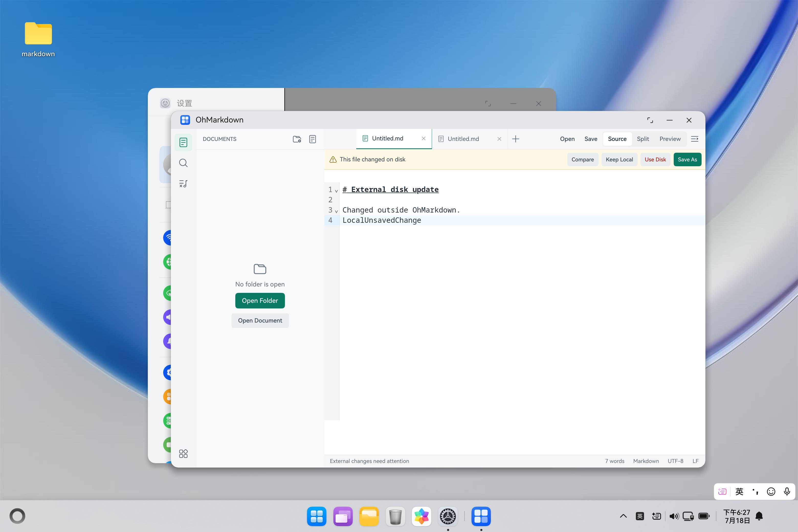Click the Use Disk button
This screenshot has height=532, width=798.
click(x=655, y=159)
